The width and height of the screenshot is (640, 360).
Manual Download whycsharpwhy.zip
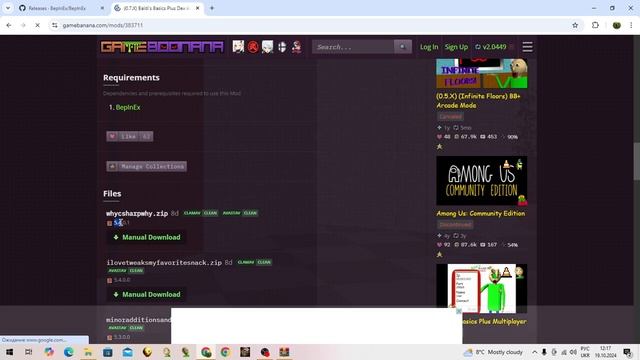click(x=147, y=237)
